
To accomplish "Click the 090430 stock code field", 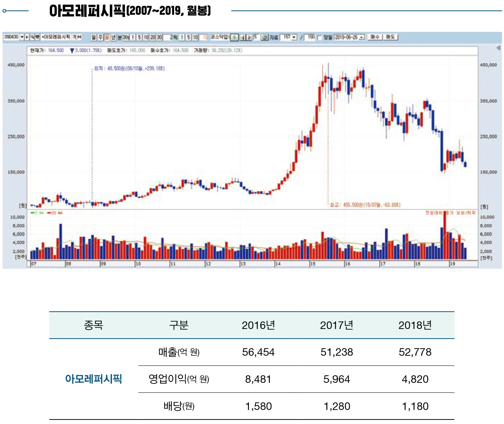I will 11,37.
